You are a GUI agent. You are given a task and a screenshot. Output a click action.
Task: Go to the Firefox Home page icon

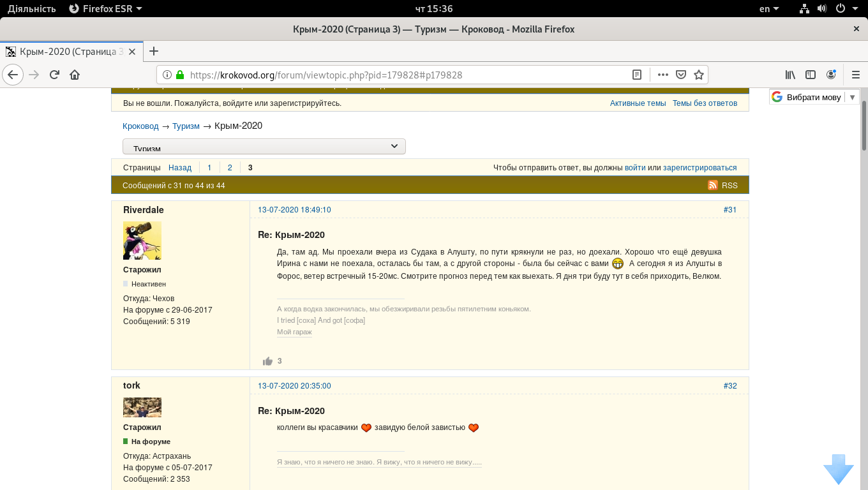click(x=75, y=75)
